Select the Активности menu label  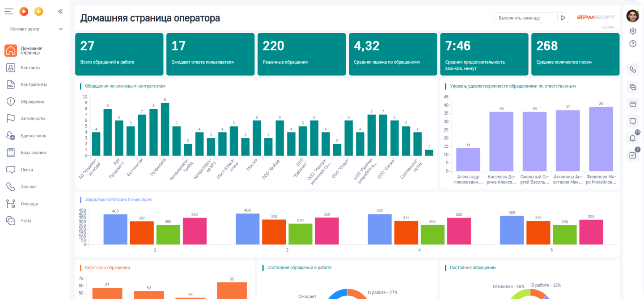[x=33, y=119]
